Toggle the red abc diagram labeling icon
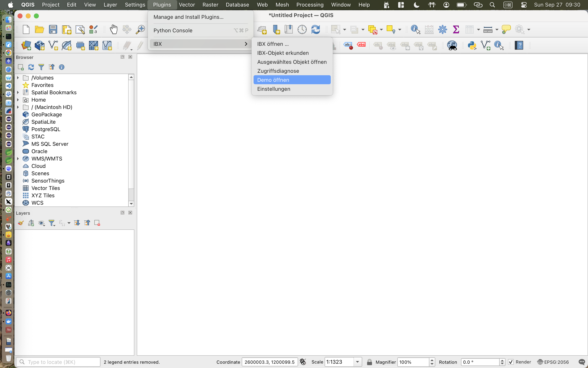The height and width of the screenshot is (368, 588). pos(361,45)
